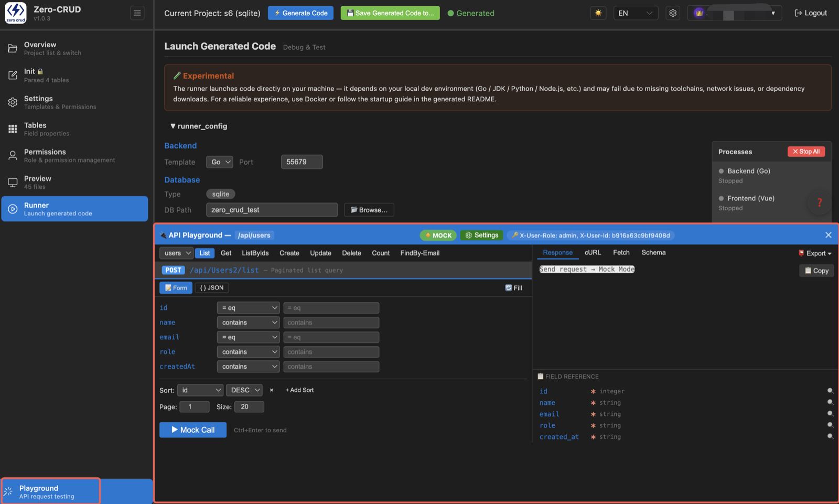This screenshot has width=839, height=504.
Task: Open the language EN dropdown
Action: [x=636, y=13]
